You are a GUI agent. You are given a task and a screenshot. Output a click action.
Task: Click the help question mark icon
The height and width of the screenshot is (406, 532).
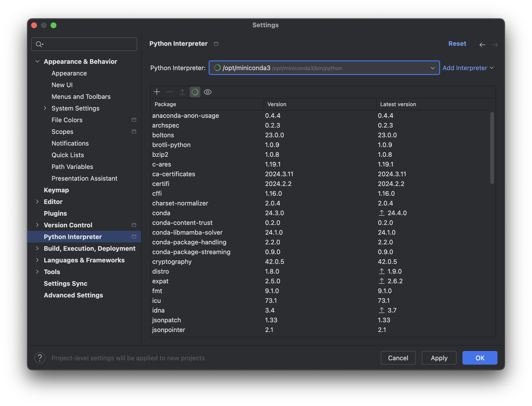coord(40,358)
